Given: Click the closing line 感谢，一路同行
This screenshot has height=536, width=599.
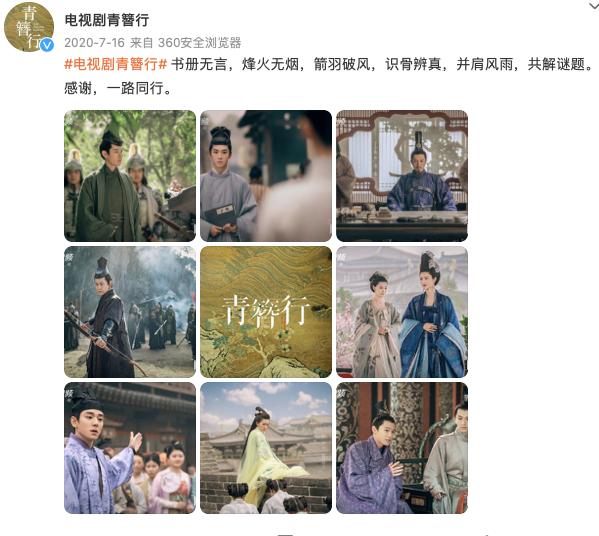Looking at the screenshot, I should (119, 88).
